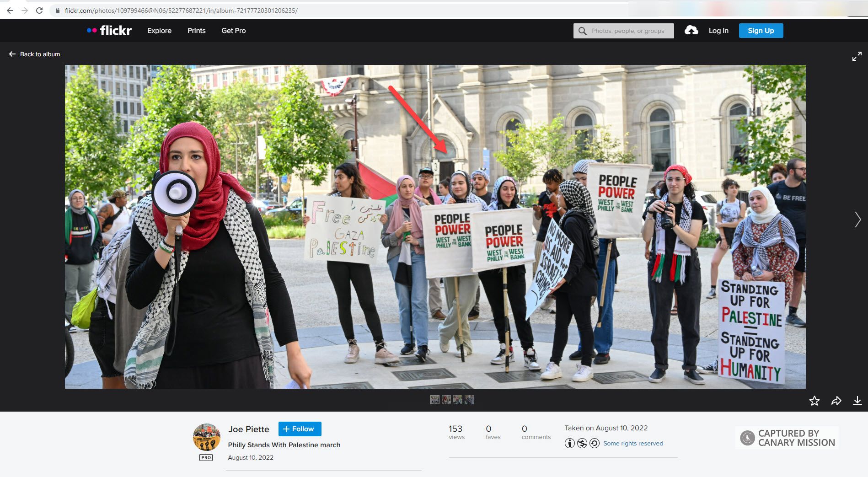Open Joe Piette's profile avatar
868x477 pixels.
click(x=206, y=437)
